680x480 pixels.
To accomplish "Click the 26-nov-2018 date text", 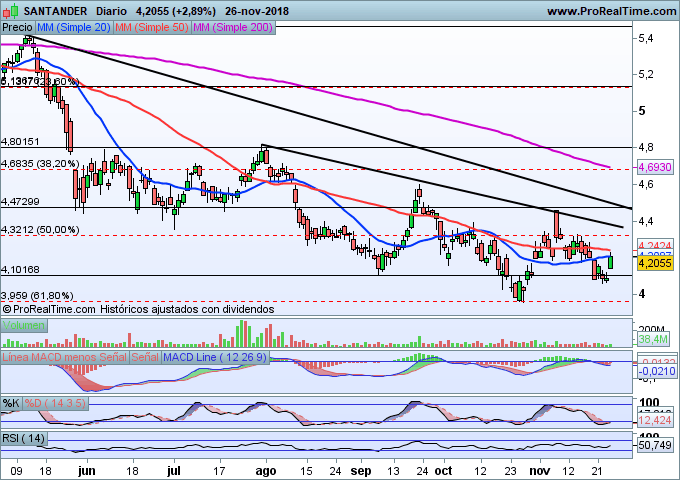I will 257,11.
